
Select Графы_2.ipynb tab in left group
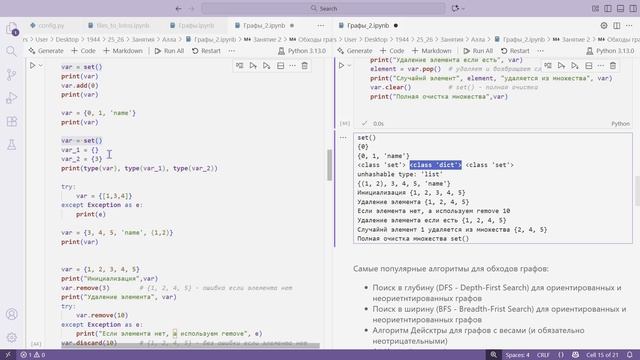(x=264, y=25)
